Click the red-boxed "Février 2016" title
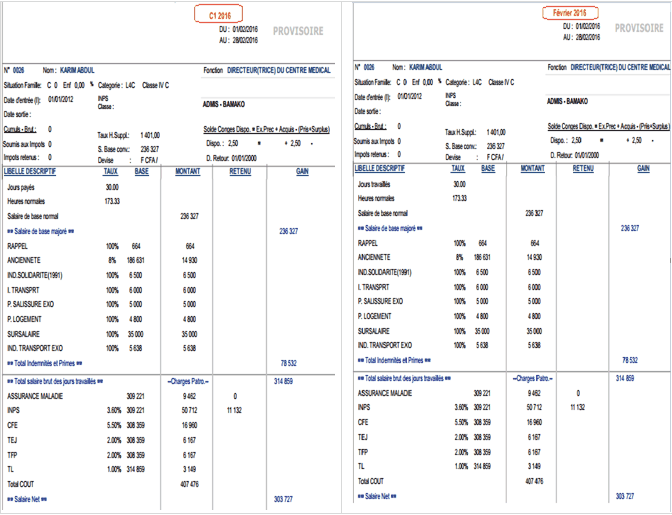Image resolution: width=672 pixels, height=515 pixels. click(x=570, y=13)
